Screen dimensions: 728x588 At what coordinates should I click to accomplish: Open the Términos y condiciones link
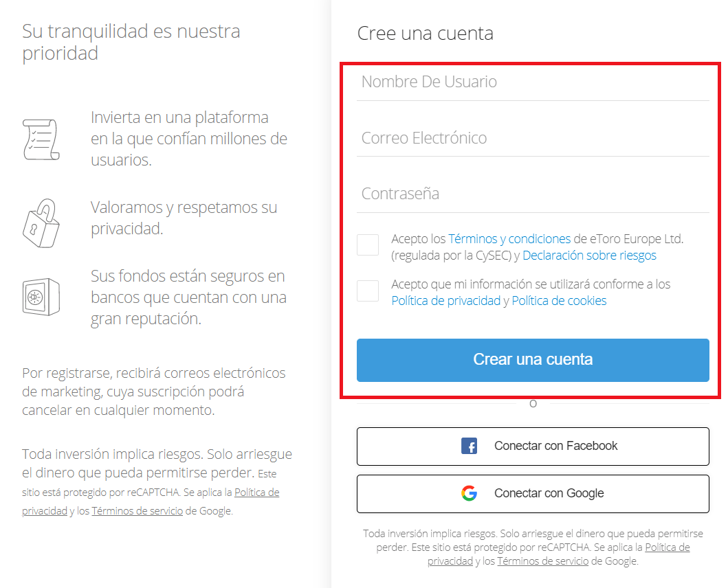click(x=509, y=239)
